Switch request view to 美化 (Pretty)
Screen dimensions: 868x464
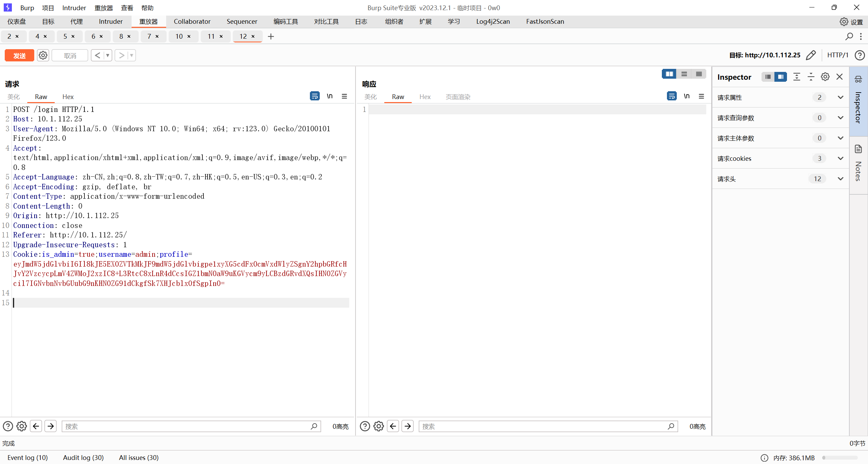click(14, 97)
